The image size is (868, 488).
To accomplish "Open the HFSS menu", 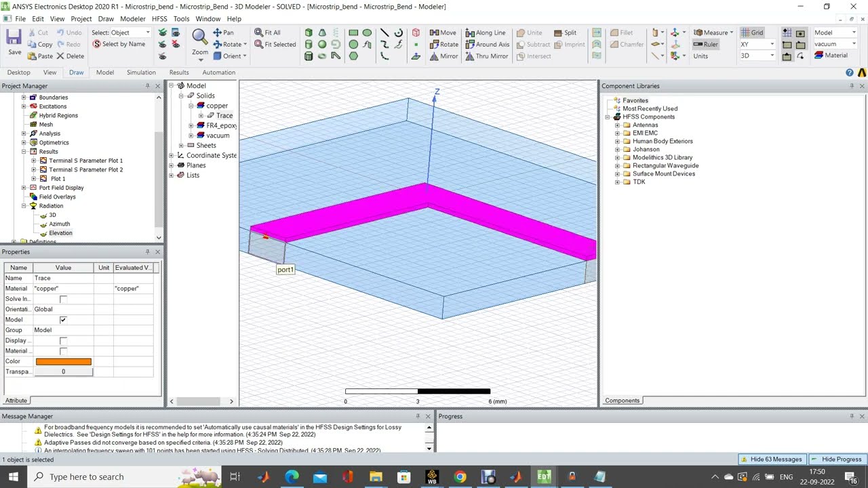I will (x=159, y=19).
